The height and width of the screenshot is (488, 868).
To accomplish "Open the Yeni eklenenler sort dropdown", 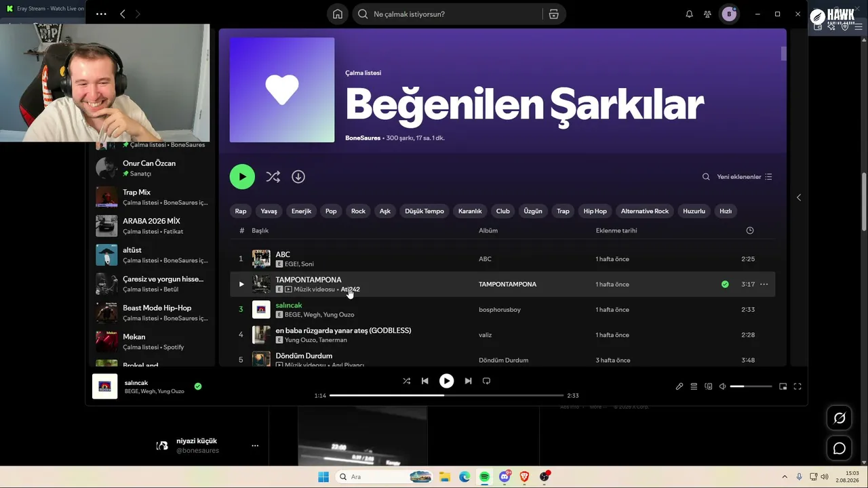I will coord(745,177).
